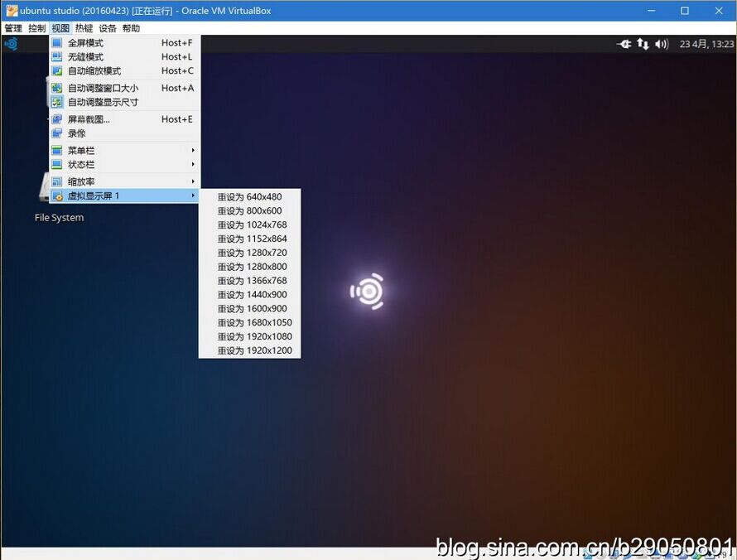
Task: Select 重设为 1280x800
Action: click(x=249, y=267)
